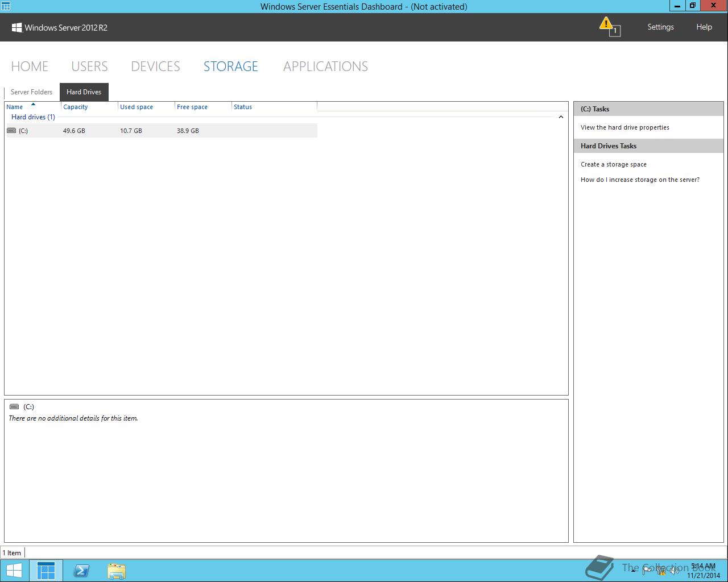Go to the USERS section
The height and width of the screenshot is (582, 728).
pyautogui.click(x=89, y=66)
